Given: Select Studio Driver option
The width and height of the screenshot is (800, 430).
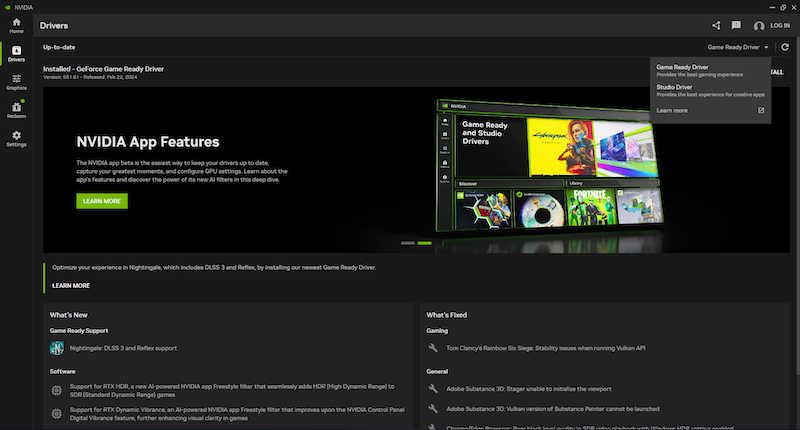Looking at the screenshot, I should [710, 90].
